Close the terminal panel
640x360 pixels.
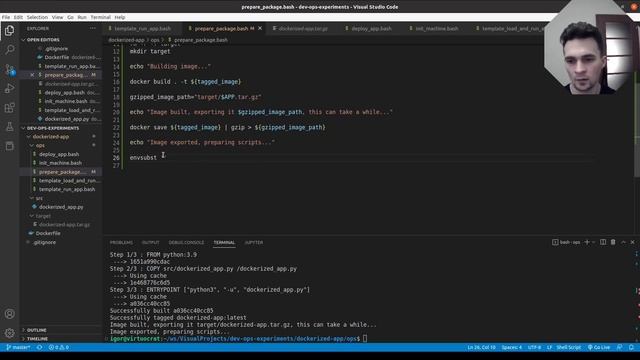(x=633, y=242)
